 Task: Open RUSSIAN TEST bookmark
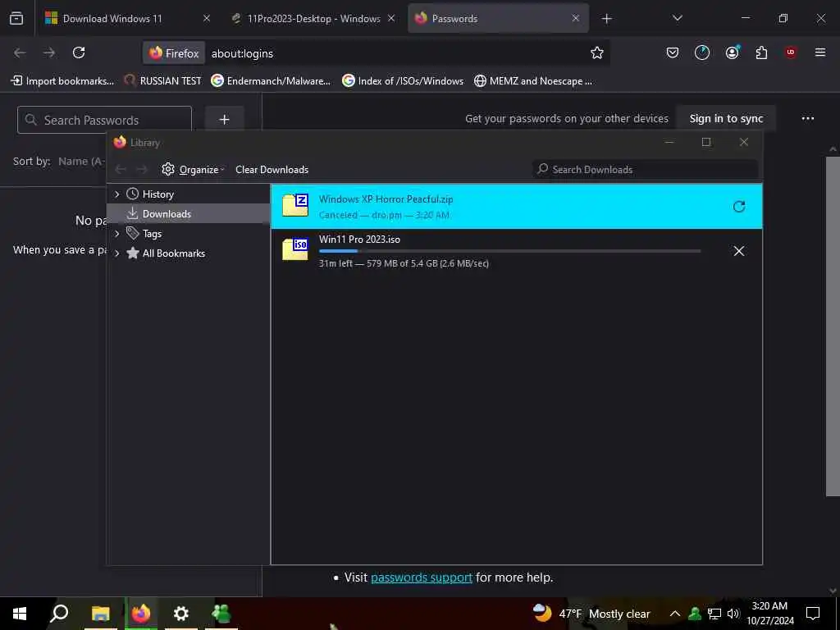click(x=162, y=81)
